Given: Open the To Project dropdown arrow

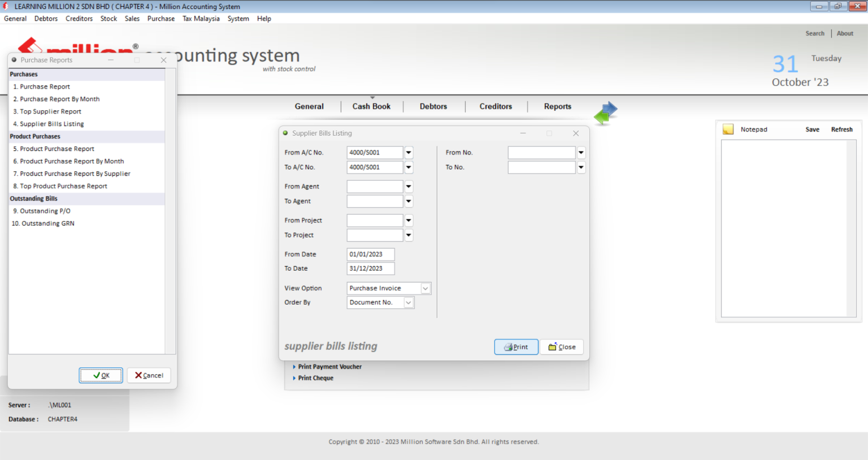Looking at the screenshot, I should click(x=409, y=235).
